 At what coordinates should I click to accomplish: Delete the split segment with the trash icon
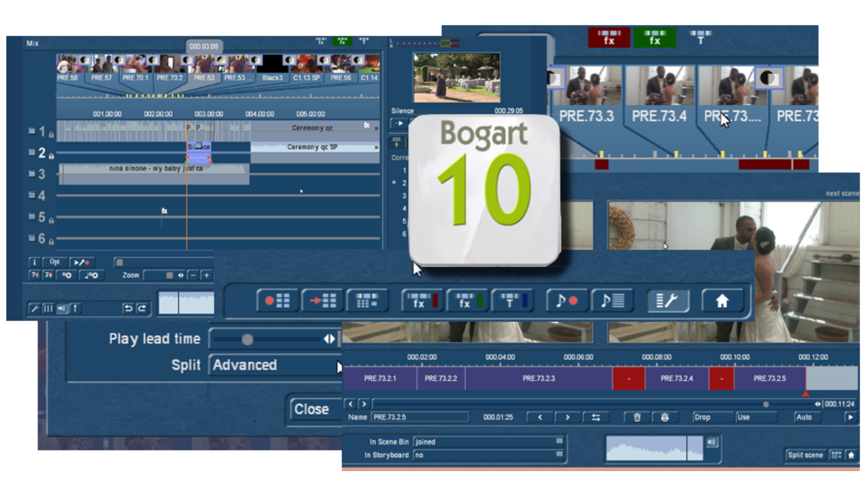[x=637, y=418]
